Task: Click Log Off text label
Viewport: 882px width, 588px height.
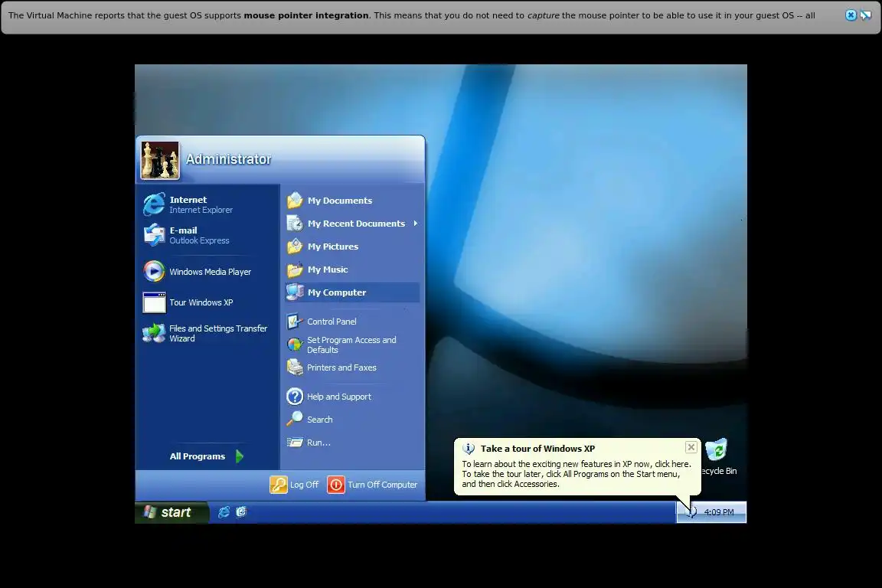Action: click(x=304, y=485)
